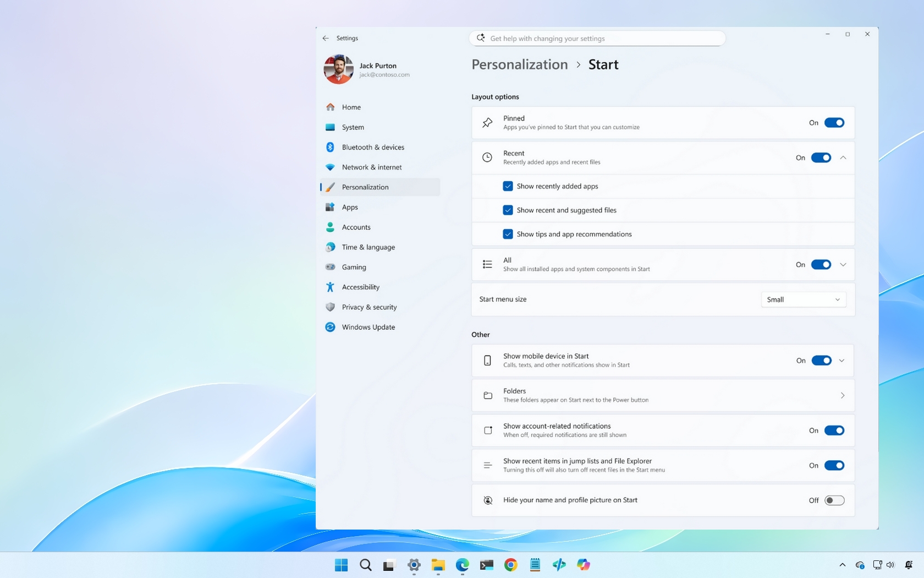Collapse the Recent section chevron
The width and height of the screenshot is (924, 578).
[x=843, y=158]
